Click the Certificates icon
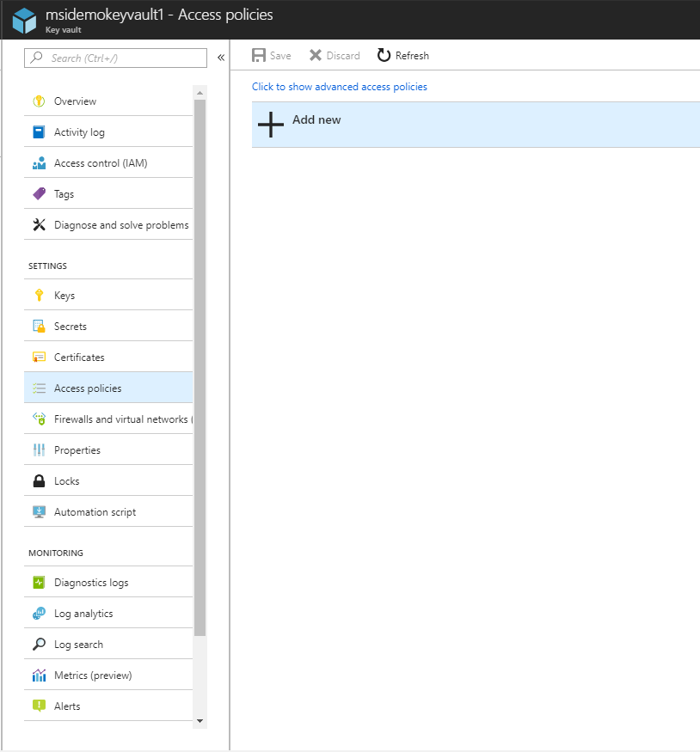This screenshot has height=752, width=700. (39, 358)
